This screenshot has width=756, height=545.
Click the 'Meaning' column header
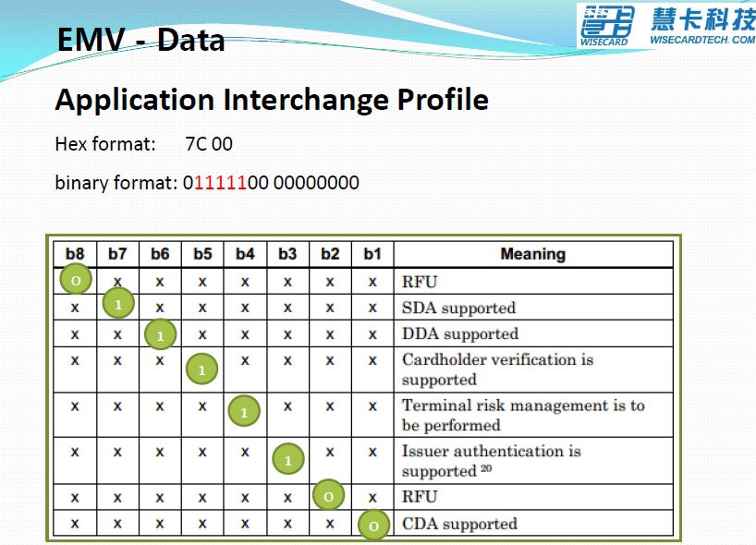[532, 253]
